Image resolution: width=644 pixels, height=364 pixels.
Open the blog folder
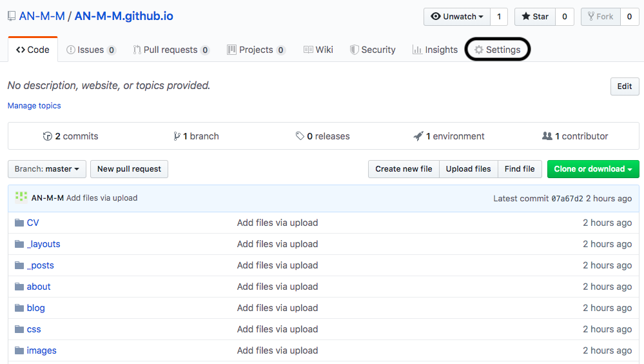pyautogui.click(x=35, y=308)
